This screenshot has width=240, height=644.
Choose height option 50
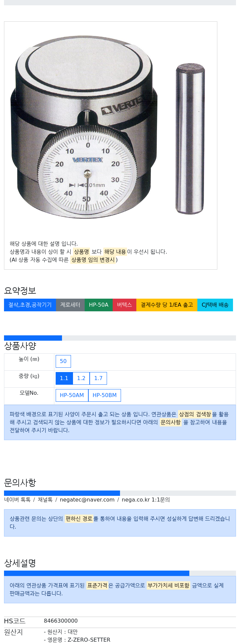click(63, 361)
